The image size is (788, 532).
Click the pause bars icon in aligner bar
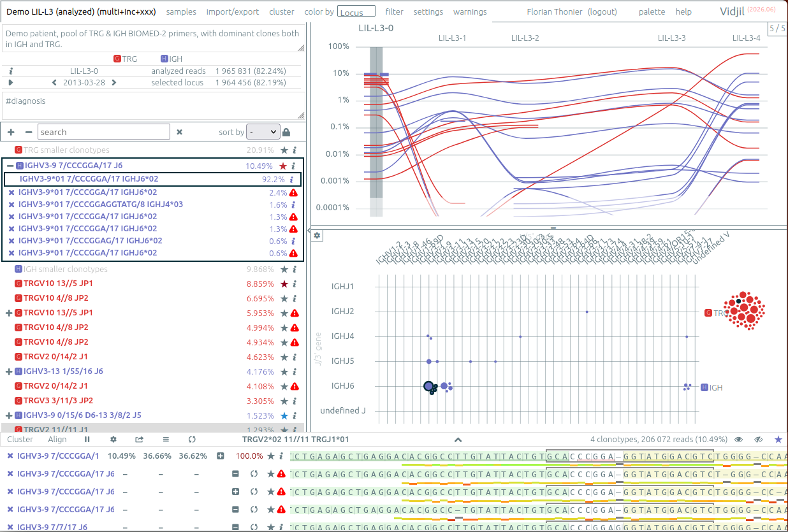pyautogui.click(x=87, y=439)
